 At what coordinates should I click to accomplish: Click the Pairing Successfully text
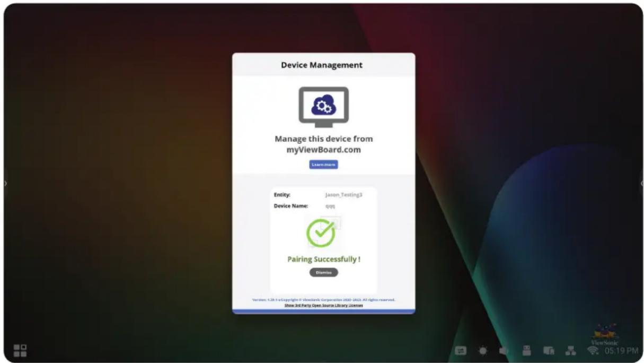coord(324,259)
